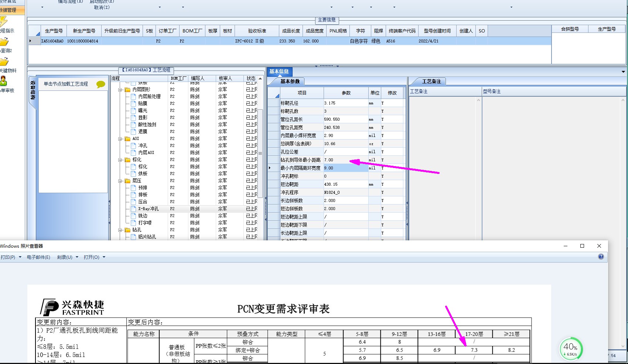Click the document icon beside X-Ray冲孔

[x=133, y=209]
